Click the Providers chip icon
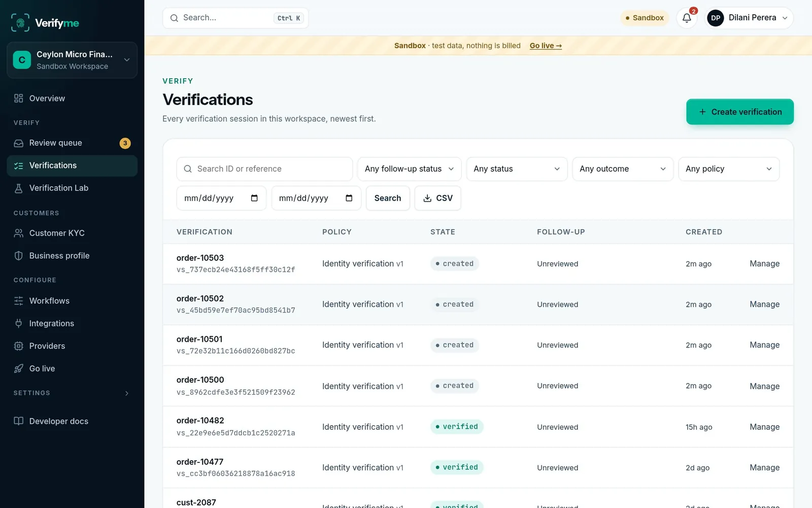 click(19, 346)
